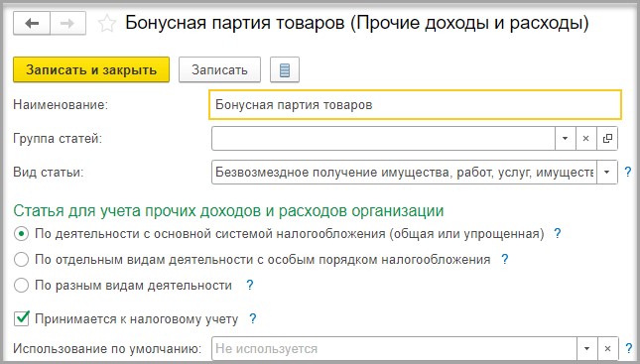This screenshot has height=364, width=640.
Task: Open the selected Группа статей item via open icon
Action: [x=607, y=138]
